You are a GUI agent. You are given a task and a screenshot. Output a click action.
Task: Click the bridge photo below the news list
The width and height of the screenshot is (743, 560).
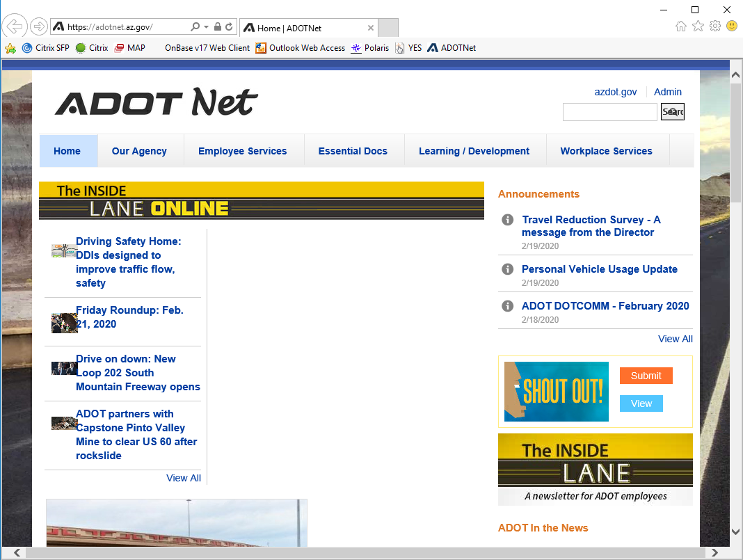click(177, 522)
